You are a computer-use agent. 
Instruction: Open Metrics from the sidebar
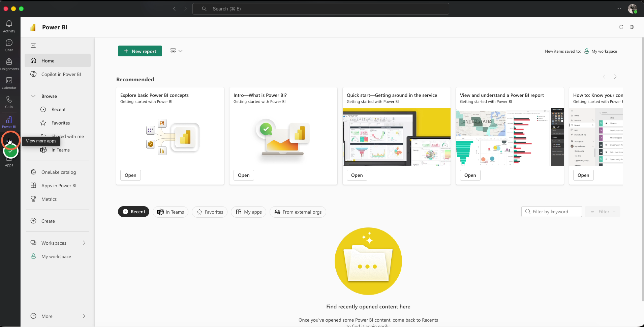tap(58, 199)
